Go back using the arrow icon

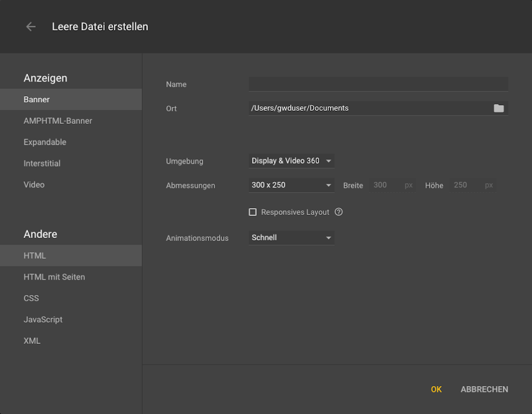coord(31,27)
